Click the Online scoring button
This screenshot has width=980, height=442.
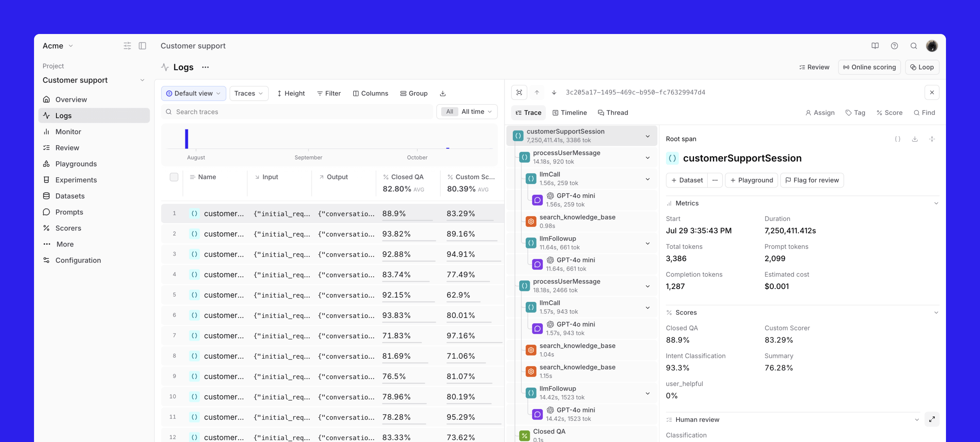click(x=869, y=67)
